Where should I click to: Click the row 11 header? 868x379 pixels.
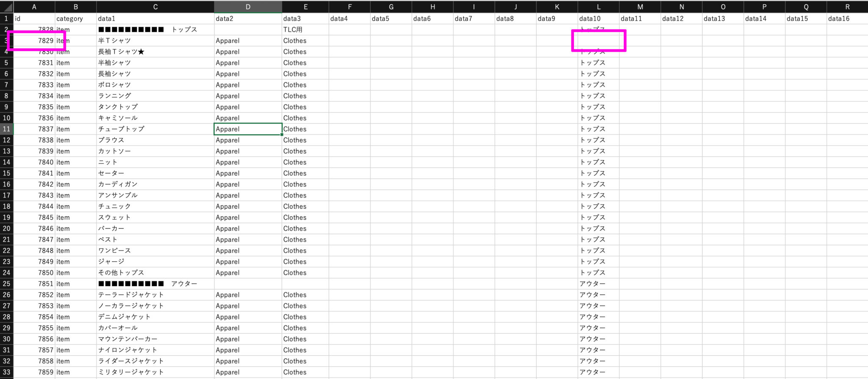pyautogui.click(x=6, y=129)
